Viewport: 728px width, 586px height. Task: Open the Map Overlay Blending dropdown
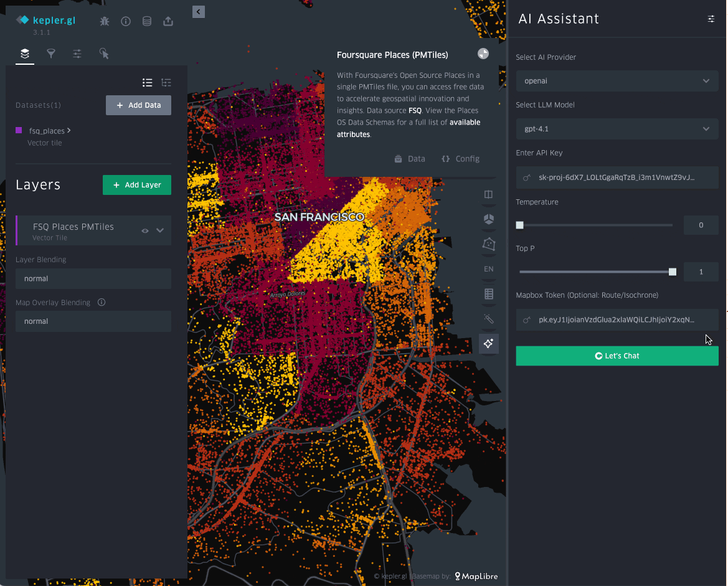[93, 321]
